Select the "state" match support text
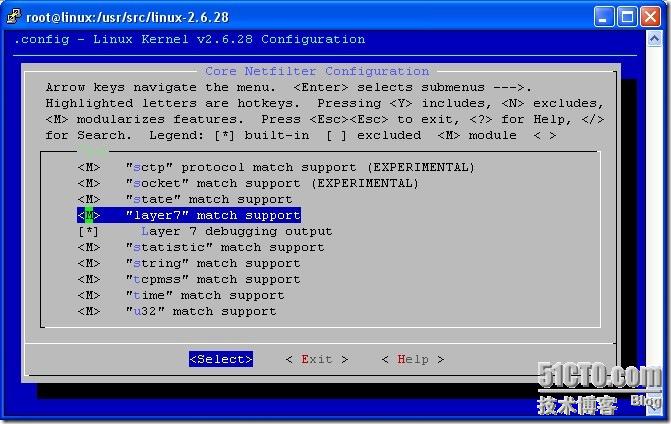 click(209, 199)
